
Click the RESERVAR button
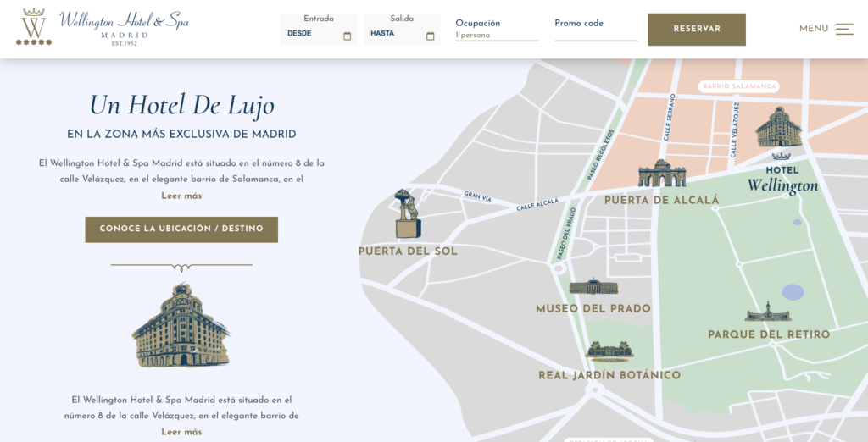tap(697, 30)
